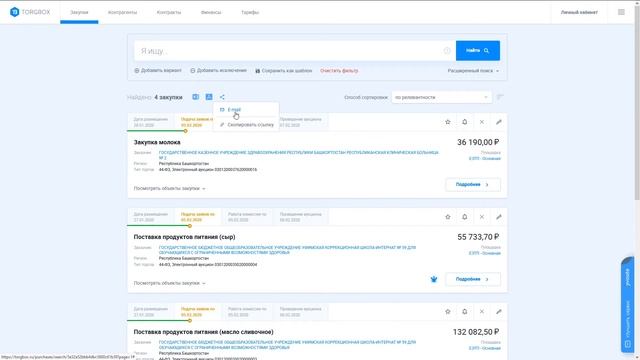Open customer link of масло сливочное purchase
Viewport: 640px width, 360px height.
287,344
